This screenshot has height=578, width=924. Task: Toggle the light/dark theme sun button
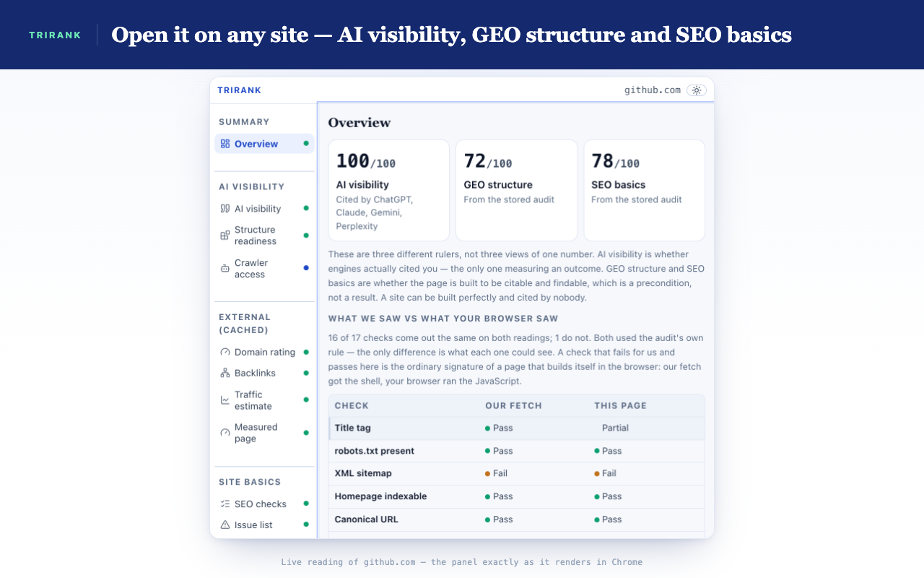[x=697, y=90]
